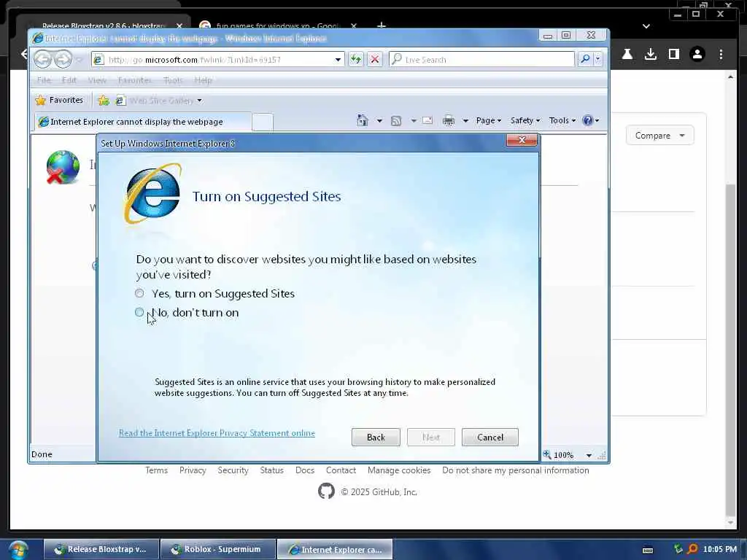Click the Live Search box
Image resolution: width=747 pixels, height=560 pixels.
point(482,60)
